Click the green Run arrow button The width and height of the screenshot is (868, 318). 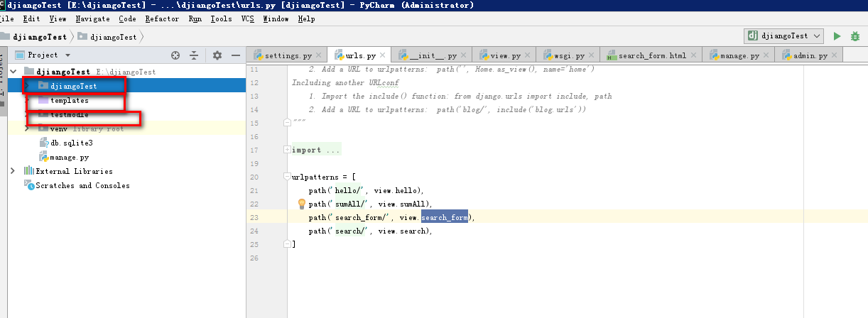click(837, 35)
